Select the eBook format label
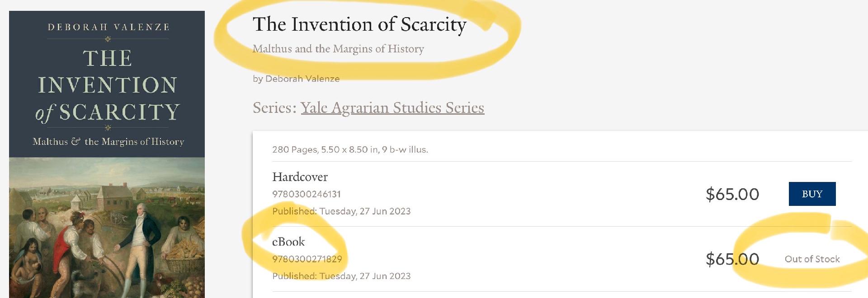This screenshot has height=298, width=868. pos(288,242)
